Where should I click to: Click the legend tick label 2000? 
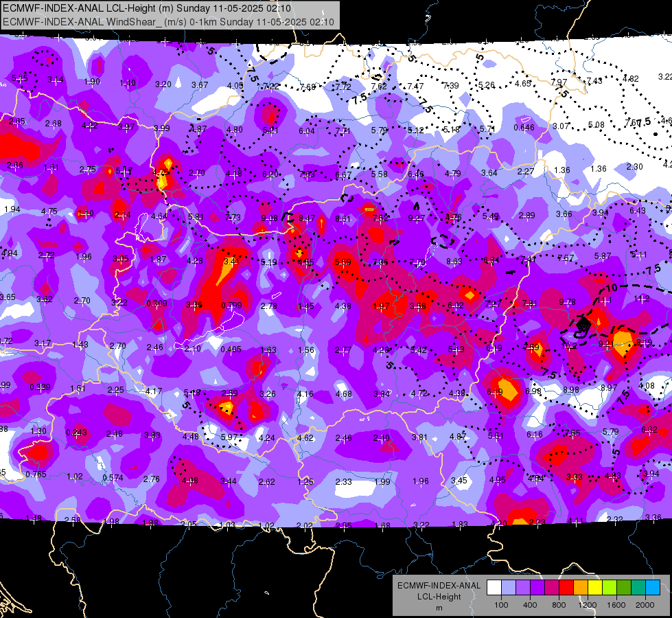[645, 605]
